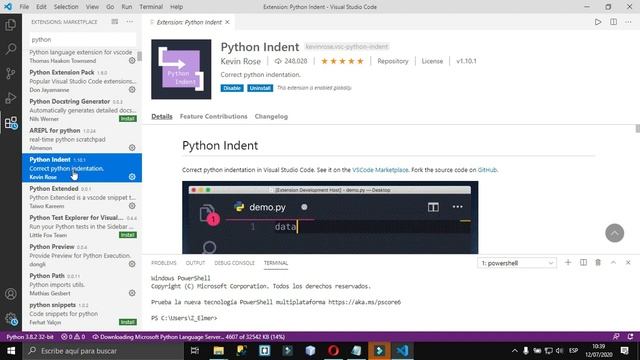The image size is (640, 360).
Task: Open Extensions view in activity bar
Action: pyautogui.click(x=11, y=123)
